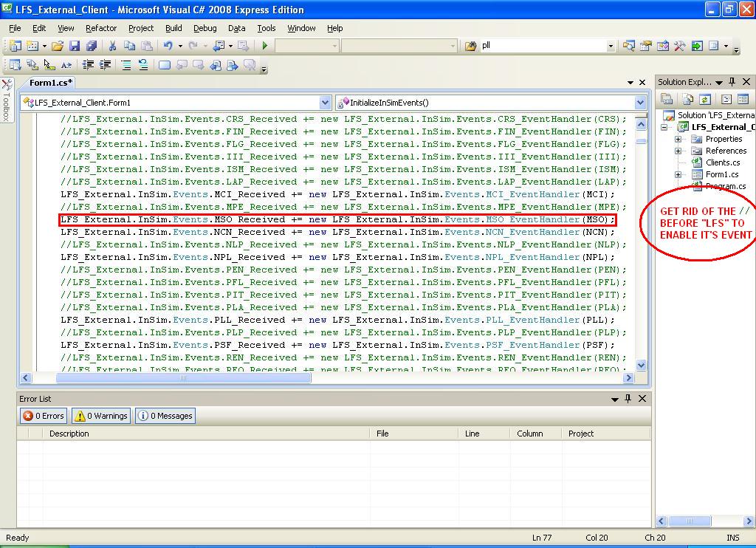The width and height of the screenshot is (756, 548).
Task: Open Solution Explorer from toolbar icon
Action: coord(628,46)
